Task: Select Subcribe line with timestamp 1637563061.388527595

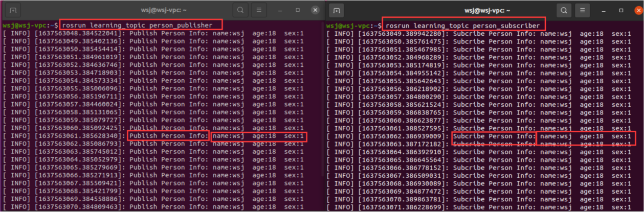Action: pos(478,129)
